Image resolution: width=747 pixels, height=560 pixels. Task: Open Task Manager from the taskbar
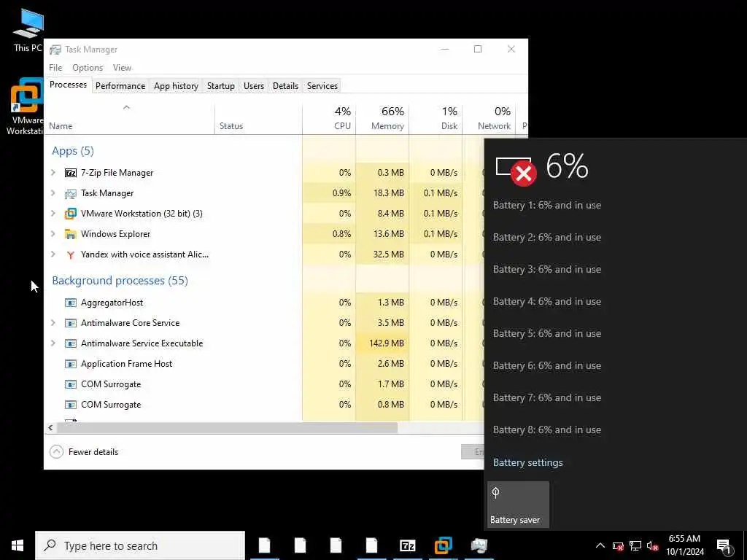[479, 545]
